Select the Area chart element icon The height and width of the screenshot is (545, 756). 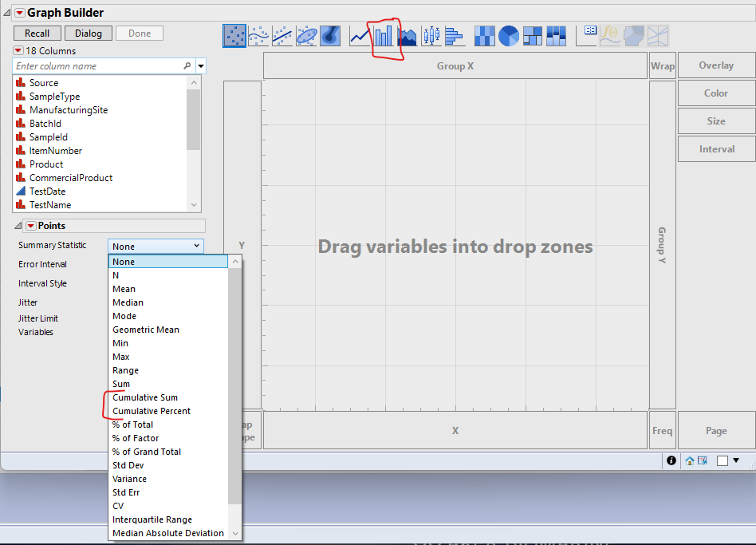[408, 35]
